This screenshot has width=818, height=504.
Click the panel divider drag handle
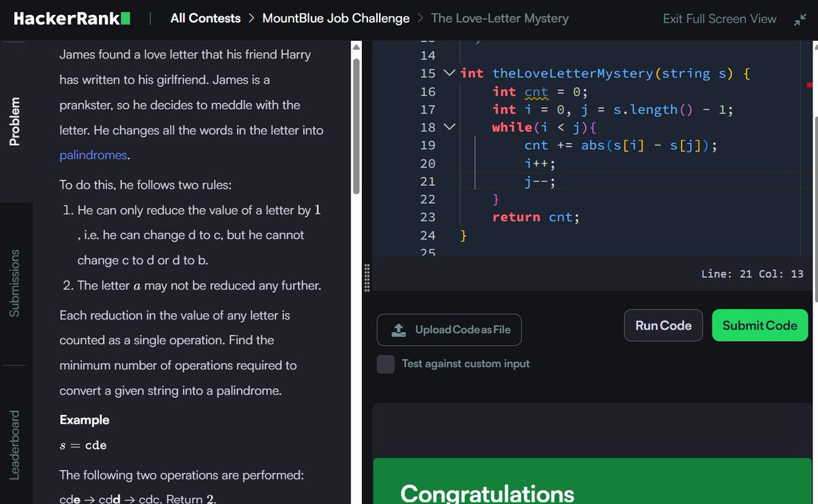(x=367, y=277)
